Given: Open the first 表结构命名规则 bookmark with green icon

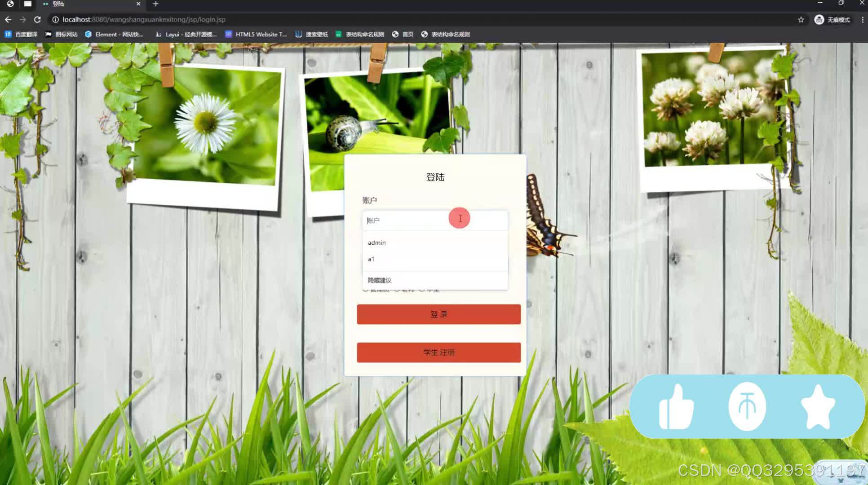Looking at the screenshot, I should [x=360, y=35].
